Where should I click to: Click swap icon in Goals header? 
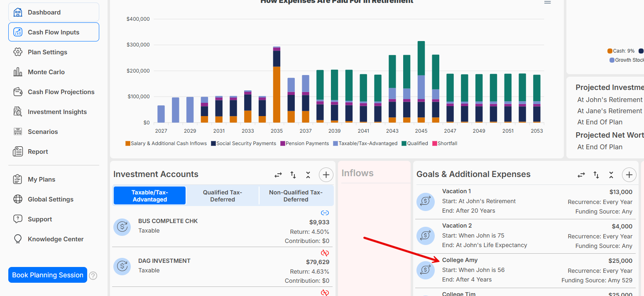581,175
